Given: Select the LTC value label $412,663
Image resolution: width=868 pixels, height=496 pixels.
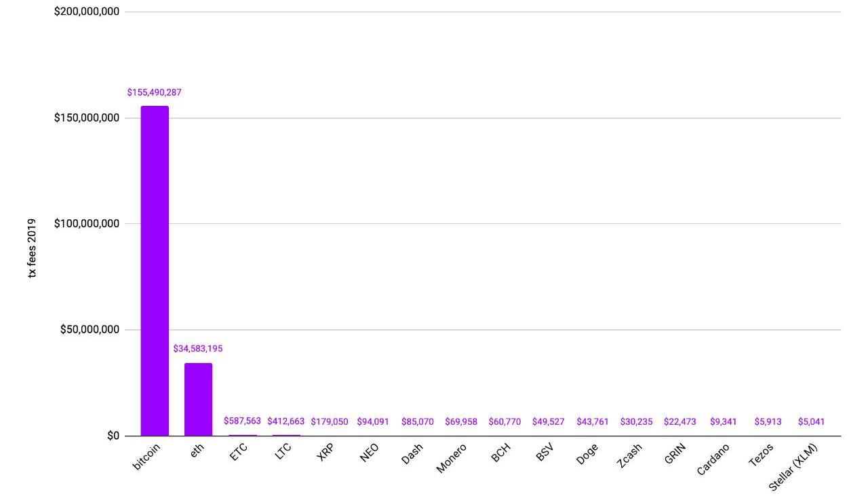Looking at the screenshot, I should click(x=286, y=422).
